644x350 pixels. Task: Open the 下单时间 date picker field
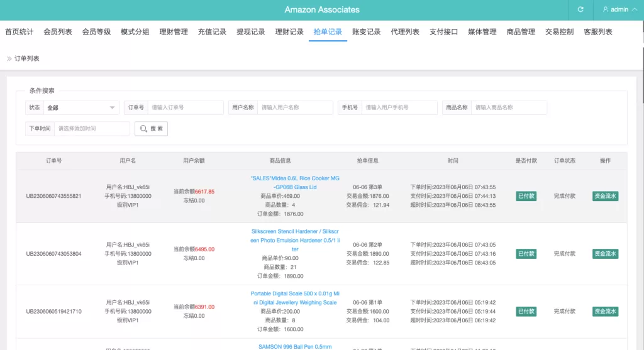pos(92,128)
